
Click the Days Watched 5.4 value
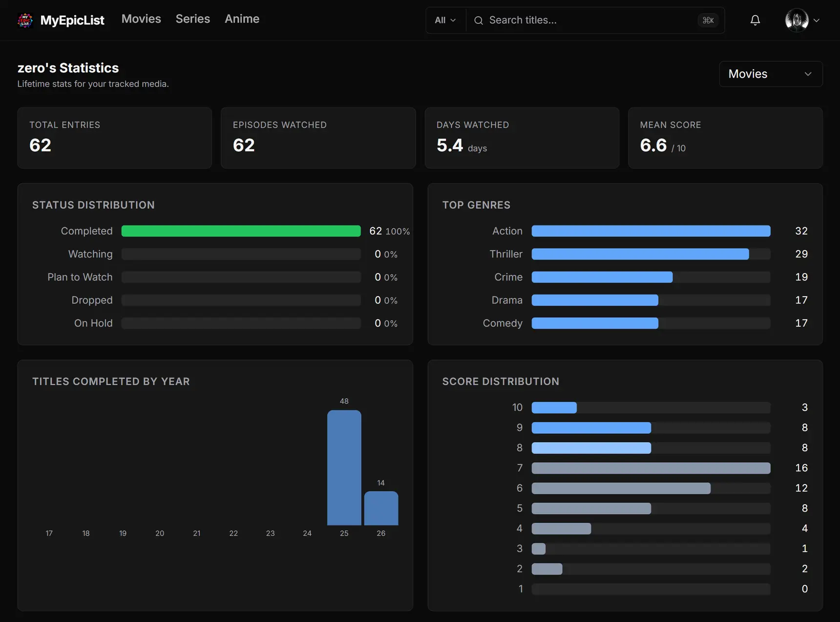point(450,145)
